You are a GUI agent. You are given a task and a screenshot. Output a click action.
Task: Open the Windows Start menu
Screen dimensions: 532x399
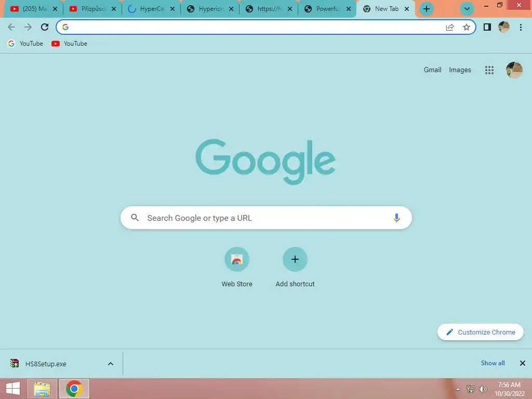(13, 389)
